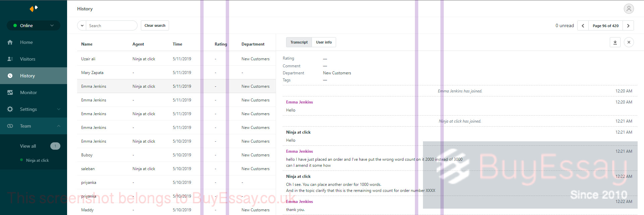Collapse the Team submenu chevron
Viewport: 644px width, 215px height.
(59, 126)
